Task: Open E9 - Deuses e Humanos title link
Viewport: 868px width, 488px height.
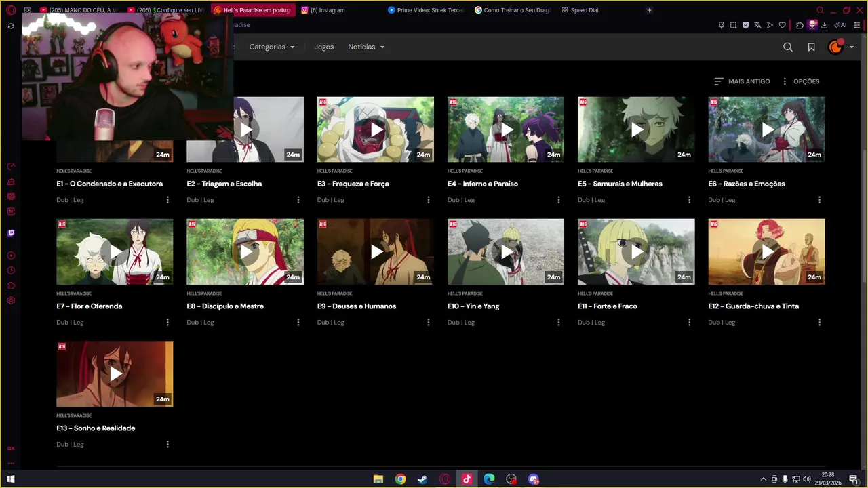Action: tap(357, 306)
